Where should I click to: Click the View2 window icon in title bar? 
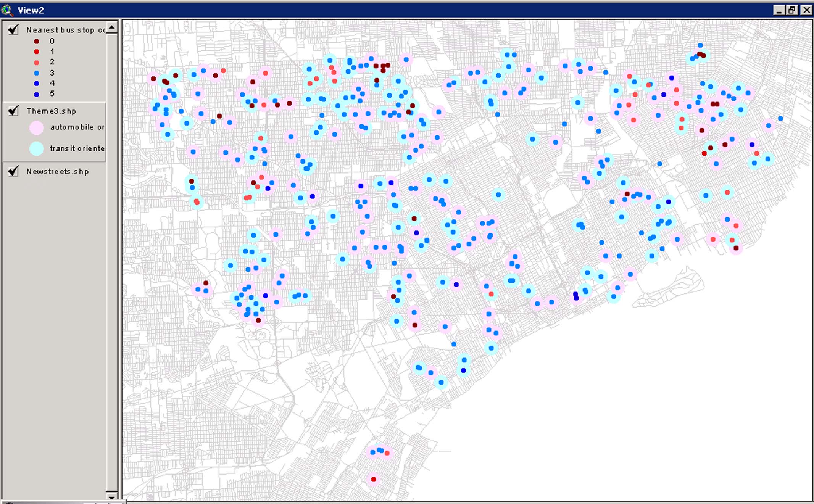(x=7, y=10)
